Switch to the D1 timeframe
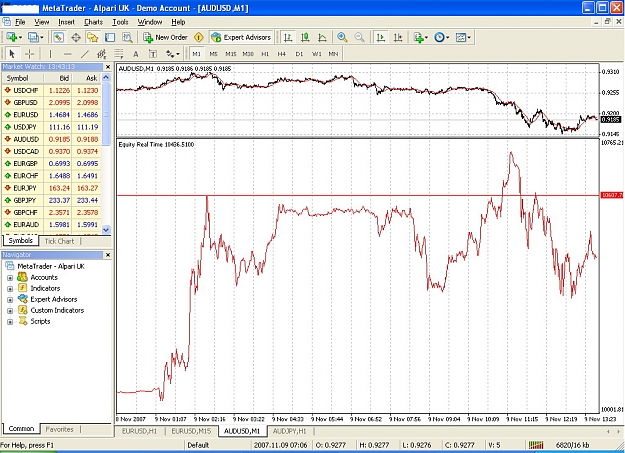The width and height of the screenshot is (625, 453). click(x=299, y=54)
